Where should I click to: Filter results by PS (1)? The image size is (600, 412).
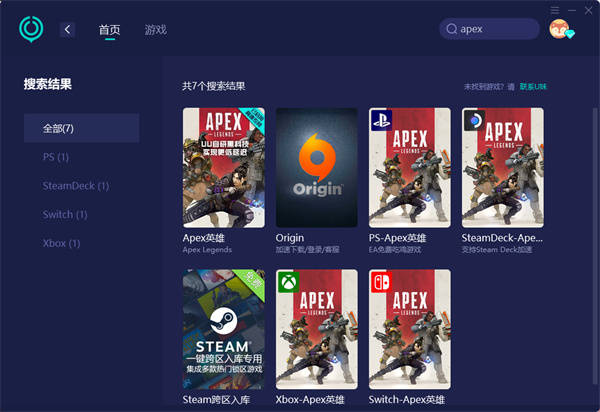pyautogui.click(x=56, y=157)
